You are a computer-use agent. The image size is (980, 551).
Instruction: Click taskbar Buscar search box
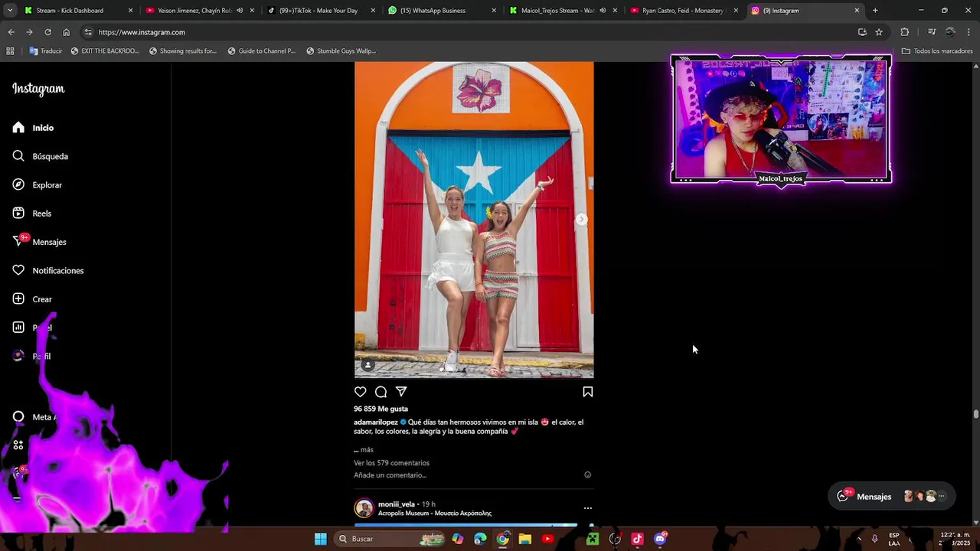(391, 539)
